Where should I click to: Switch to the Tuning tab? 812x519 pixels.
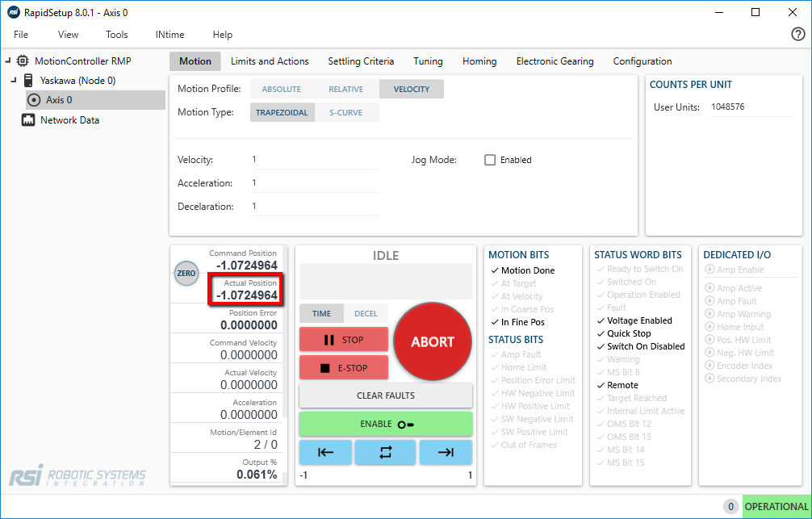(428, 61)
